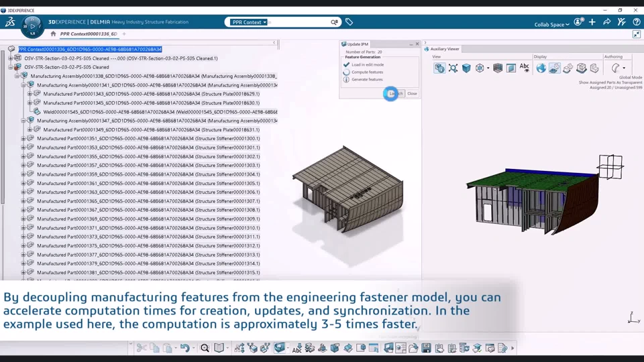
Task: Click the plus Add icon in top bar
Action: click(592, 22)
